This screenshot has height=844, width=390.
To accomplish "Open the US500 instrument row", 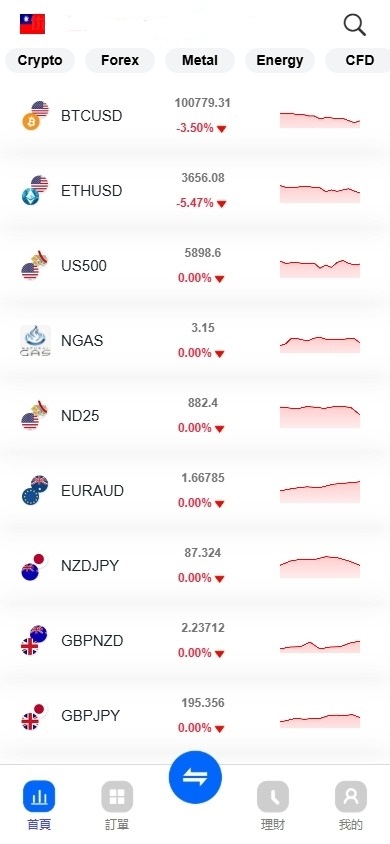I will pos(195,266).
